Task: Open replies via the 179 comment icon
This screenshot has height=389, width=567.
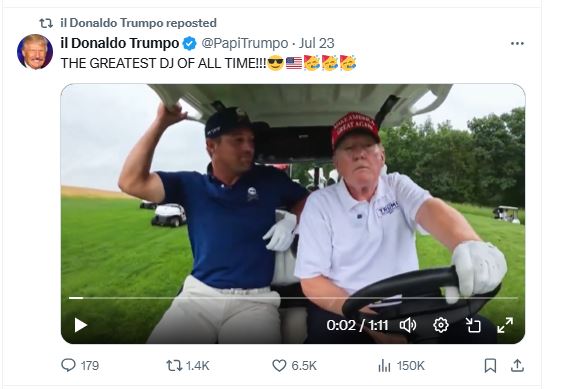Action: (x=80, y=365)
